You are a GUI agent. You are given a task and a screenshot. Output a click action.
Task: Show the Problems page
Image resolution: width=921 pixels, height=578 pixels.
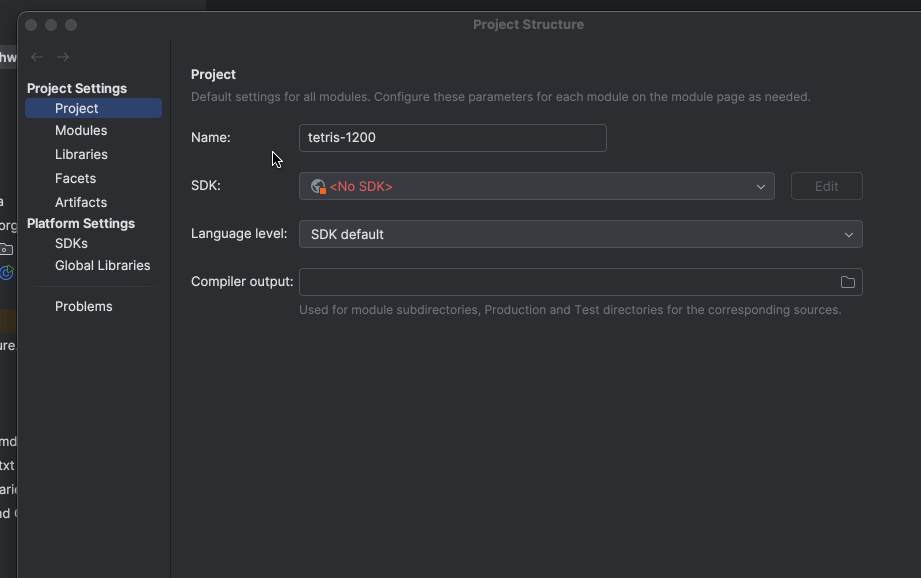pos(83,306)
